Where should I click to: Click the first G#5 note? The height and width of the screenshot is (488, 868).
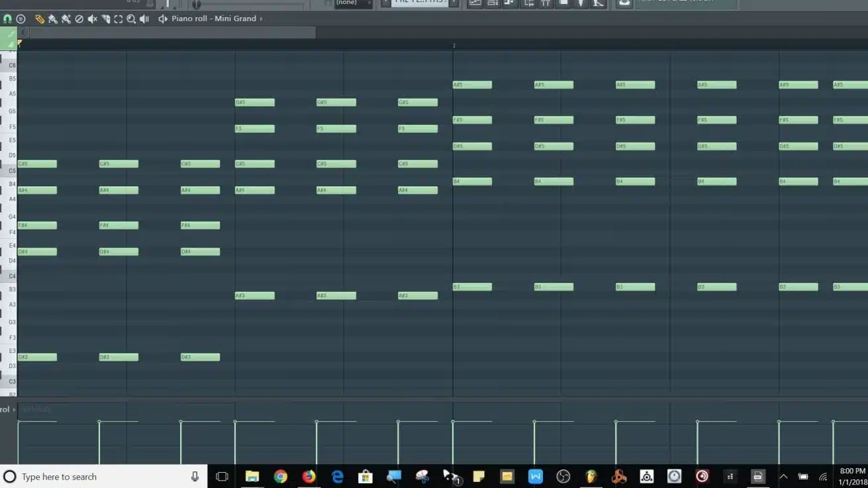pos(254,102)
